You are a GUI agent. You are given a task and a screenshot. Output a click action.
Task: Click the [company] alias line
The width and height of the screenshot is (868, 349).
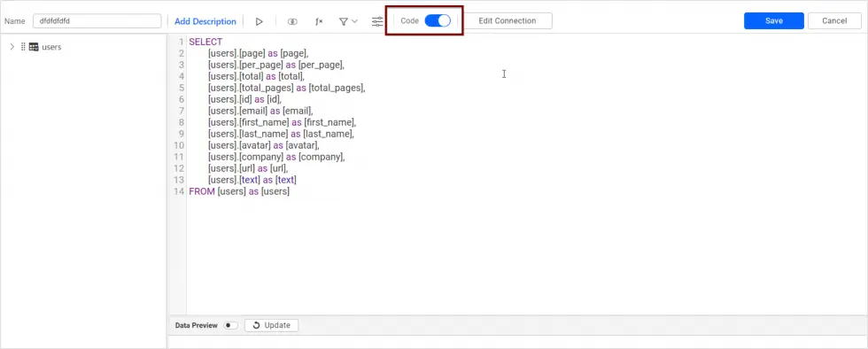tap(276, 158)
